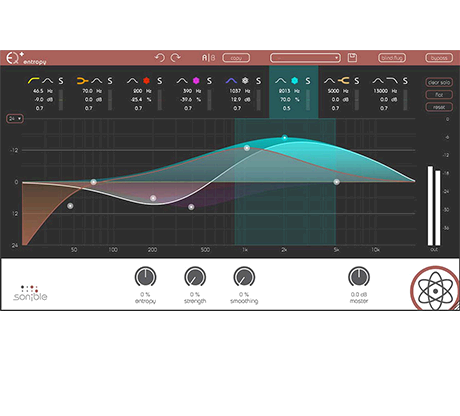Click the undo arrow icon
Screen dimensions: 460x416
pyautogui.click(x=160, y=58)
